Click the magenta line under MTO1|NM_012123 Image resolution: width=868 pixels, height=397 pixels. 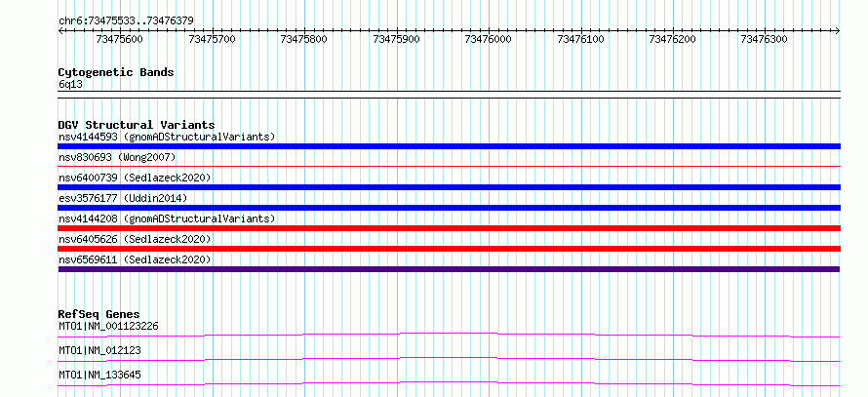coord(449,359)
